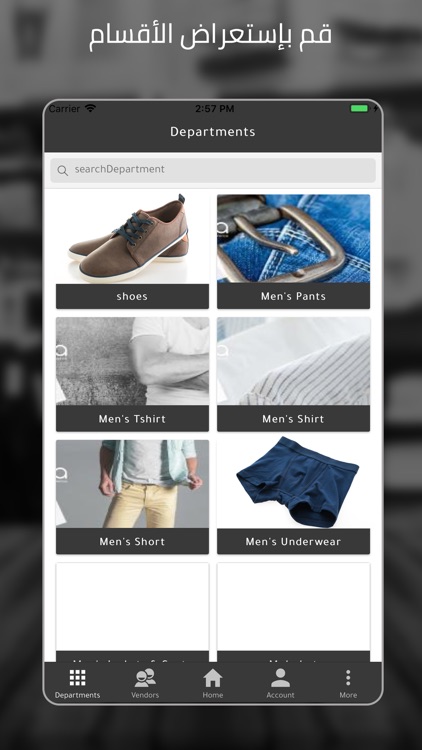Select the Men's Short model photo
Screen dimensions: 422x750
coord(132,484)
